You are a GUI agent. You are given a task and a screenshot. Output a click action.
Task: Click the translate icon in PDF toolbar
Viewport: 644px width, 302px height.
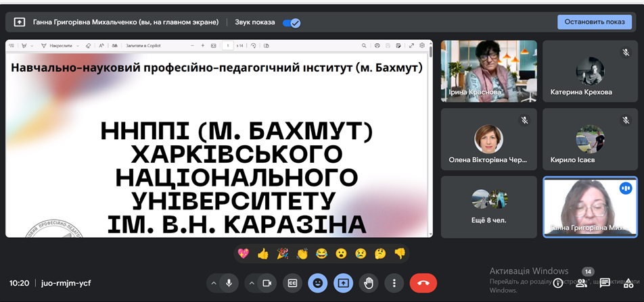click(114, 45)
